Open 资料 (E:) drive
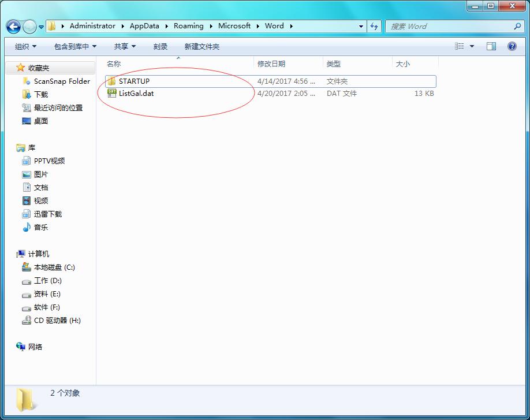 point(47,294)
